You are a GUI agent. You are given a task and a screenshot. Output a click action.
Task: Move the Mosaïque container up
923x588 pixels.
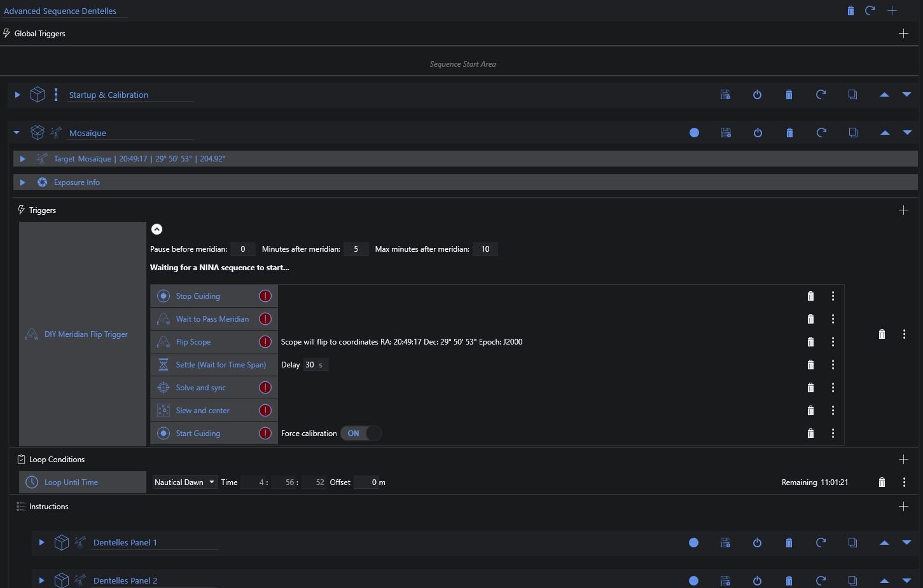[x=884, y=133]
